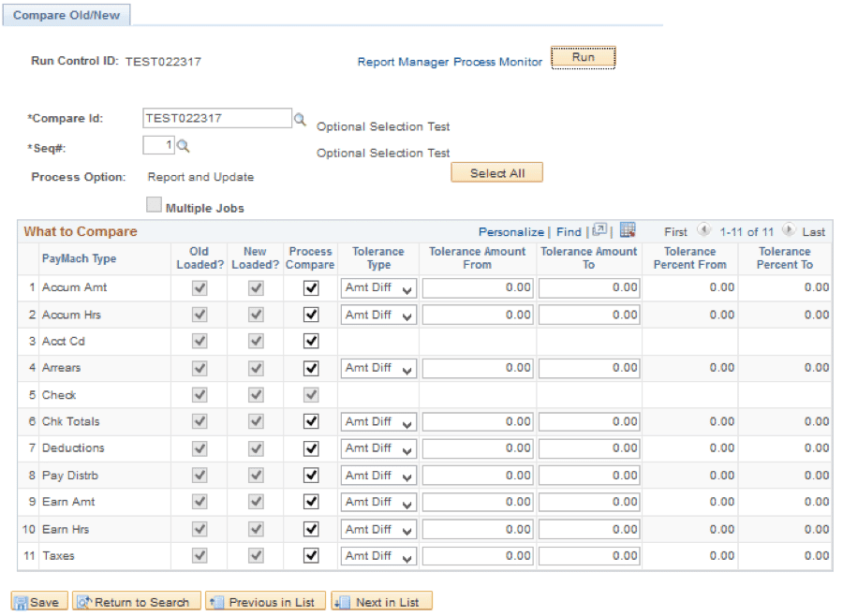843x616 pixels.
Task: Click Run Control ID value TEST022317
Action: [163, 62]
